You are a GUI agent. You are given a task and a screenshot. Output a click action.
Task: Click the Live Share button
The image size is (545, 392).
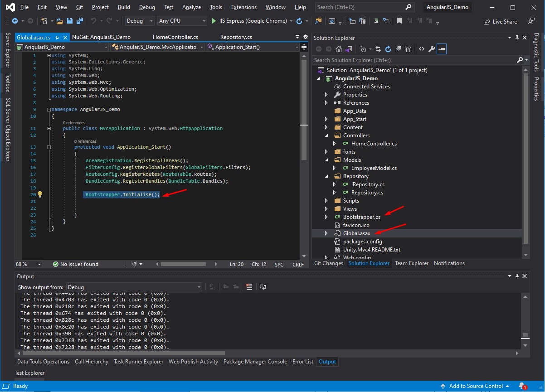coord(500,21)
